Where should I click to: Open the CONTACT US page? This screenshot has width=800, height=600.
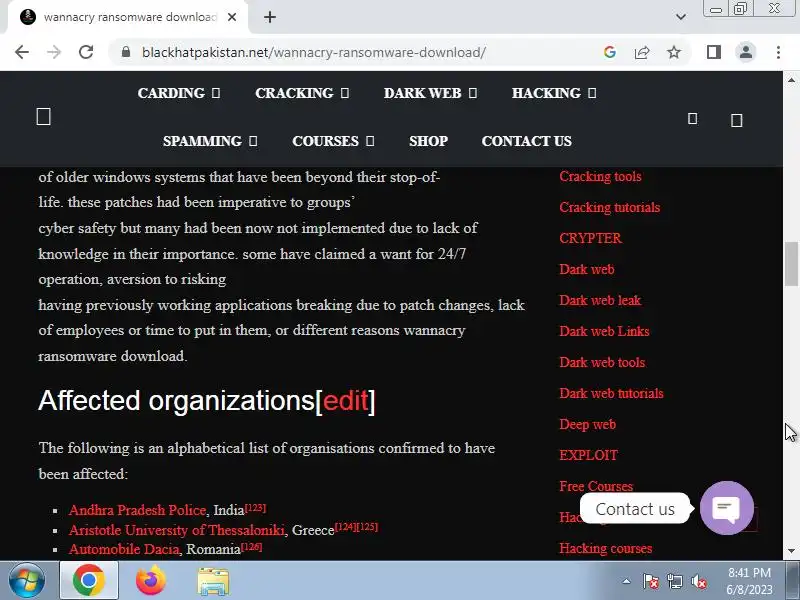[x=527, y=141]
